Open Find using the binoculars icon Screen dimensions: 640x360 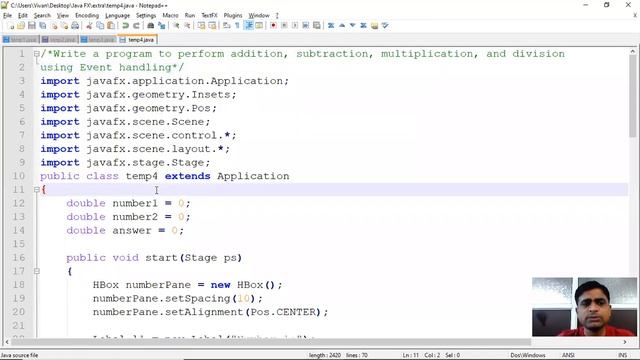(151, 26)
